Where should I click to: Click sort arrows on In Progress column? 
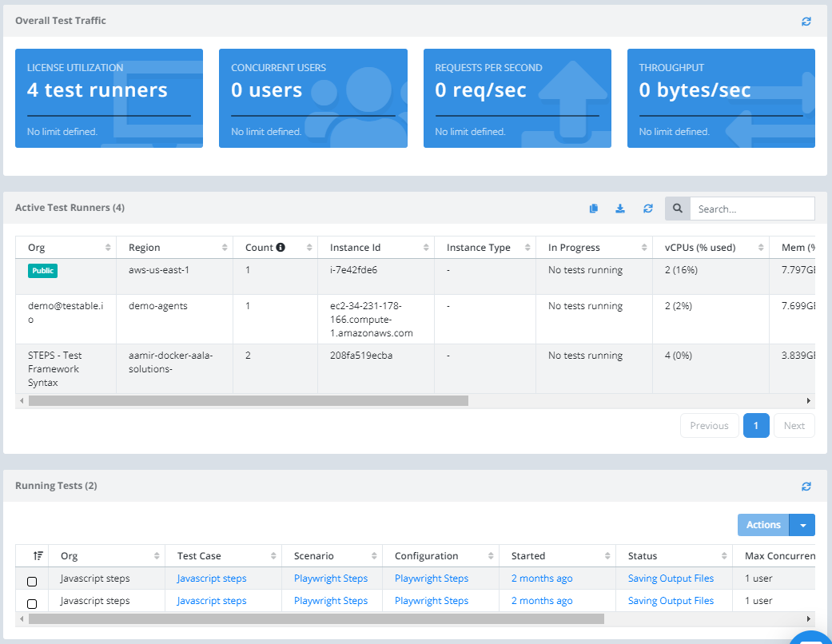click(x=644, y=247)
